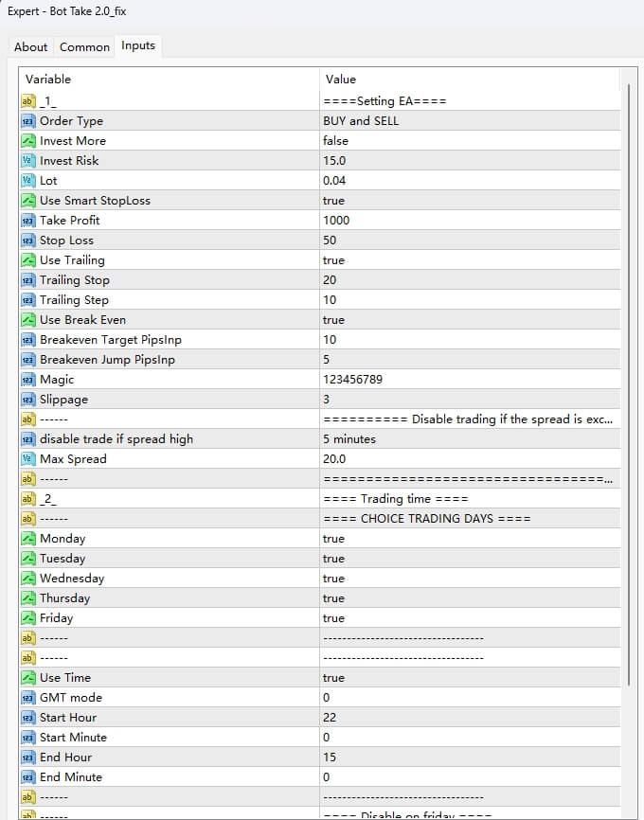
Task: Click the boolean icon beside Use Time
Action: (x=27, y=678)
